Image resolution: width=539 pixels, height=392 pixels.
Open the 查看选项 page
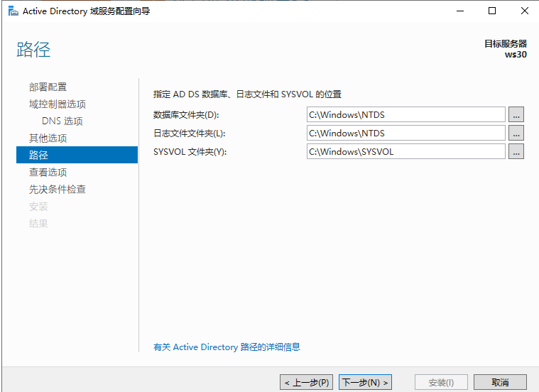click(48, 172)
